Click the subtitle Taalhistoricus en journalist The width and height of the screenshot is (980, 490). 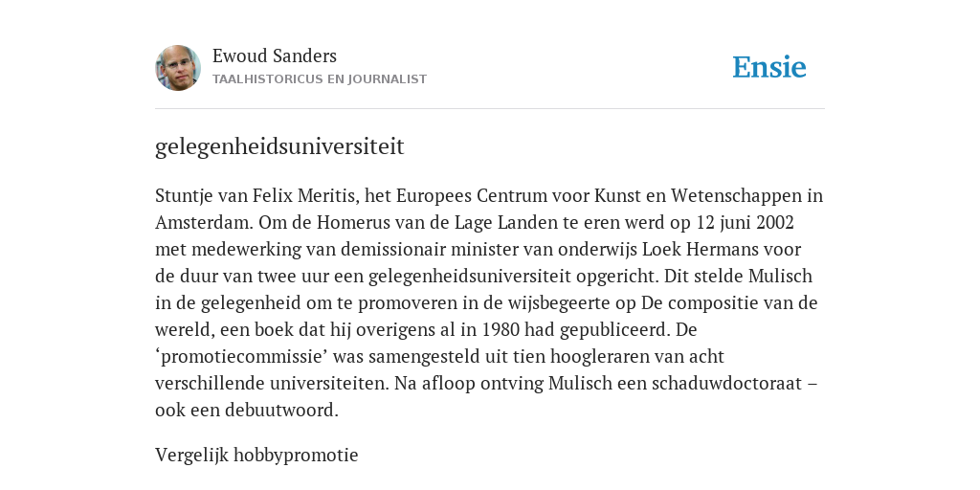click(320, 79)
